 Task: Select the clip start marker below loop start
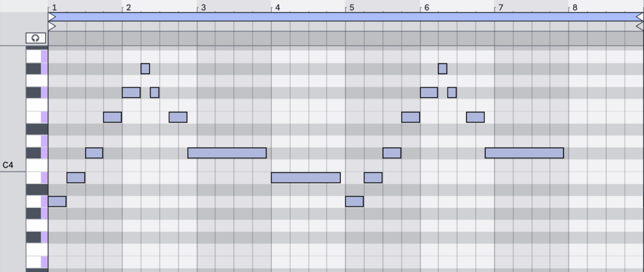(52, 27)
